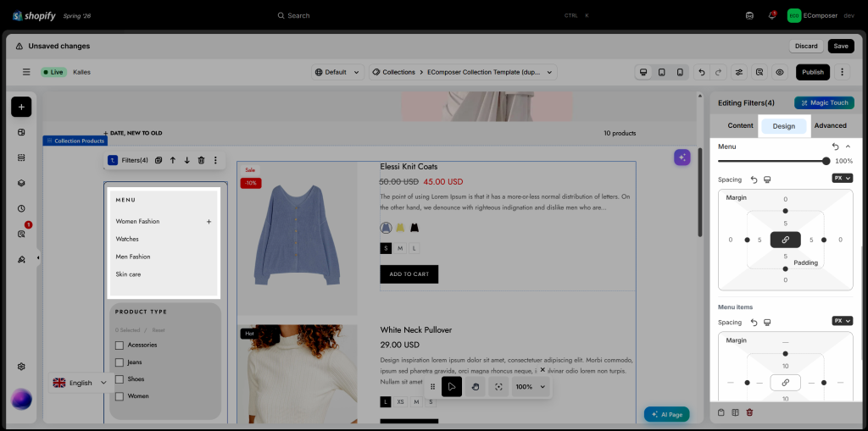Image resolution: width=868 pixels, height=431 pixels.
Task: Redo the last change
Action: [718, 72]
